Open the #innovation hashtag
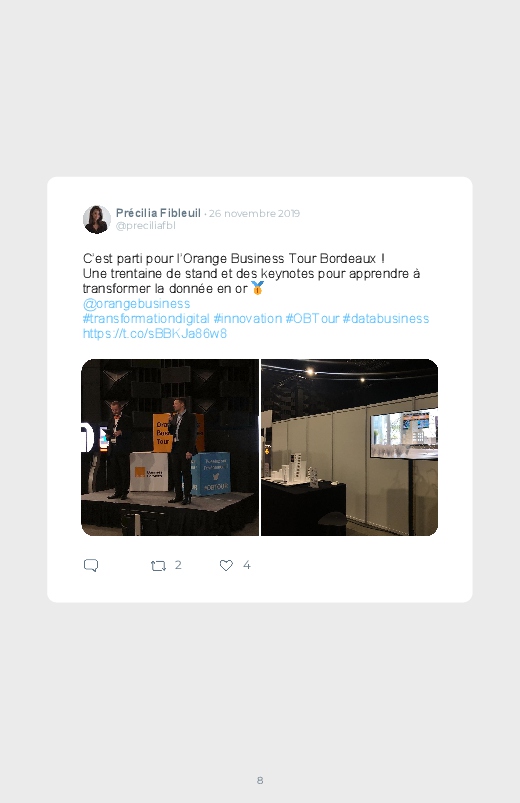 (247, 319)
